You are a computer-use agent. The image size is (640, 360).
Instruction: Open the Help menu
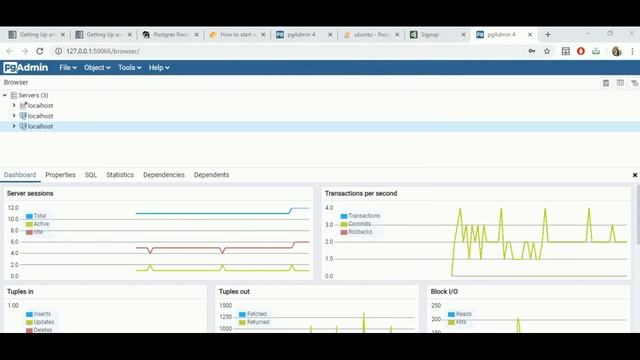[159, 68]
